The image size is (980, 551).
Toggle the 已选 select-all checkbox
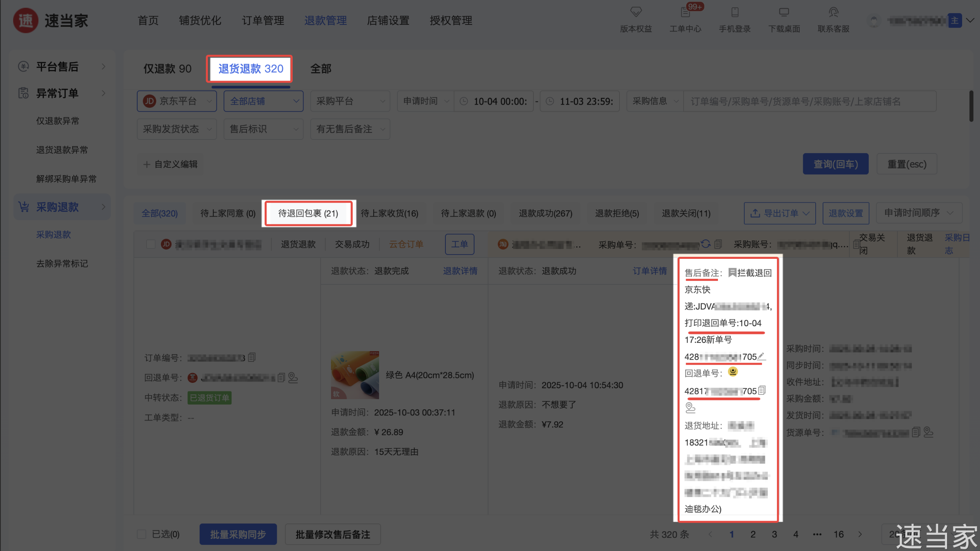tap(141, 534)
